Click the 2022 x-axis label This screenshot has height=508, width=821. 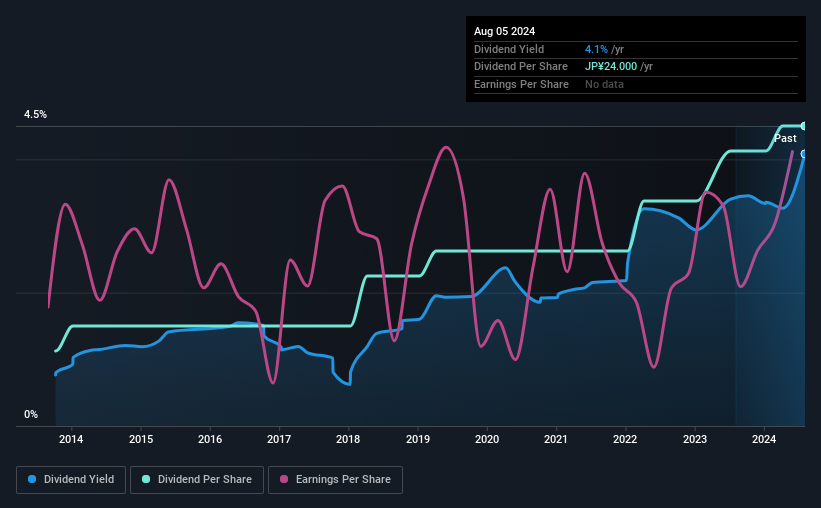pyautogui.click(x=625, y=439)
